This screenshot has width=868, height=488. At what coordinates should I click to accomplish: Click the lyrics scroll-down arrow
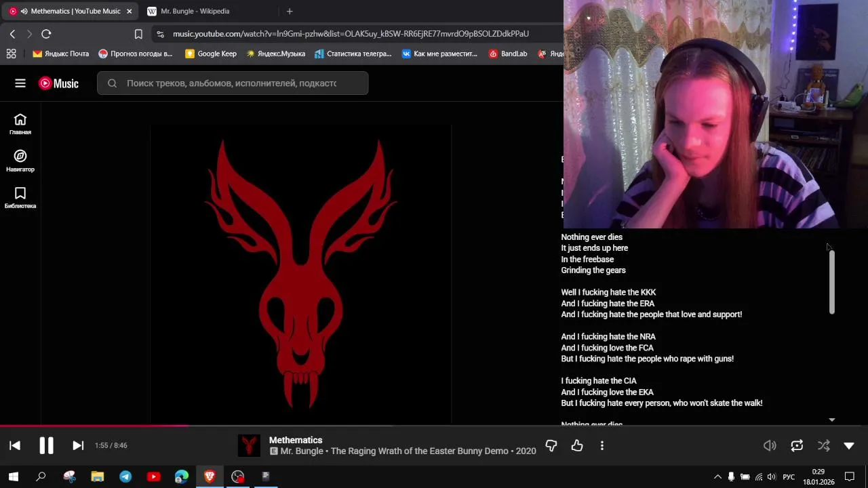[831, 420]
